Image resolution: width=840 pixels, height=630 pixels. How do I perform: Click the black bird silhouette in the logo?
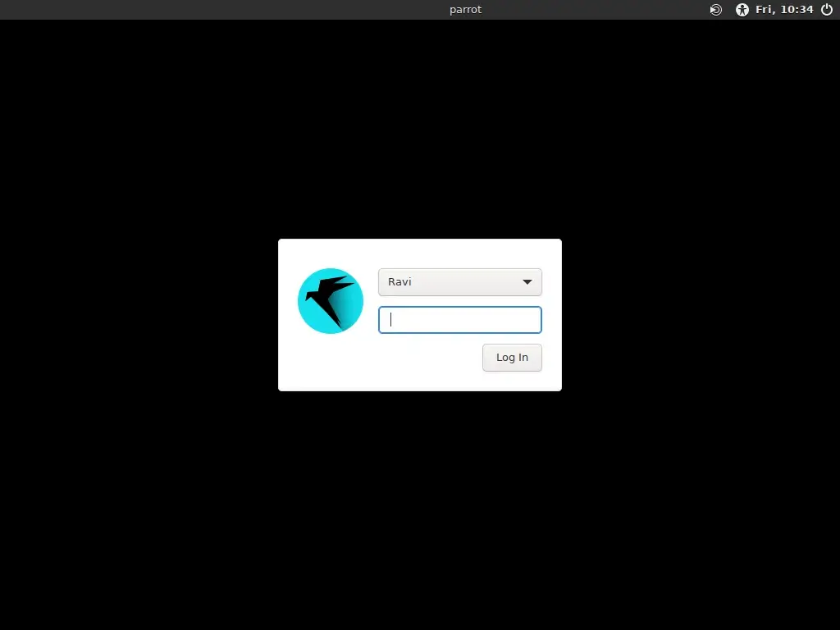click(x=332, y=297)
